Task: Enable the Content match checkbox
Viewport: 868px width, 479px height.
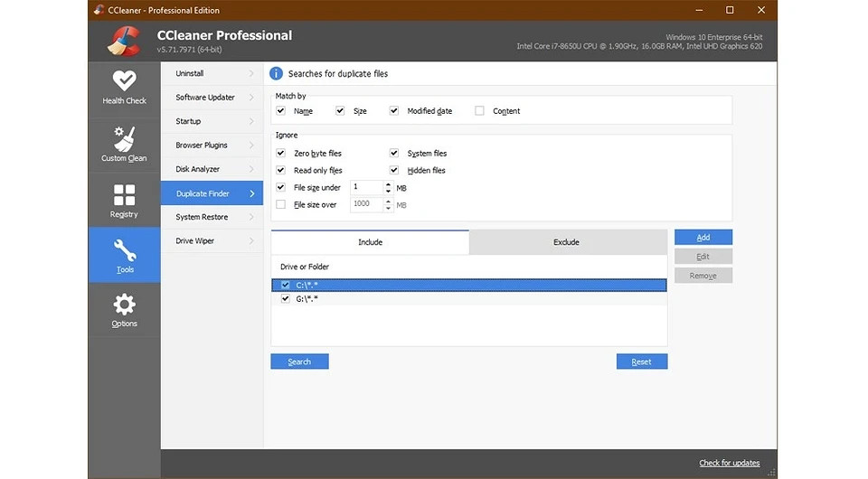Action: pos(480,111)
